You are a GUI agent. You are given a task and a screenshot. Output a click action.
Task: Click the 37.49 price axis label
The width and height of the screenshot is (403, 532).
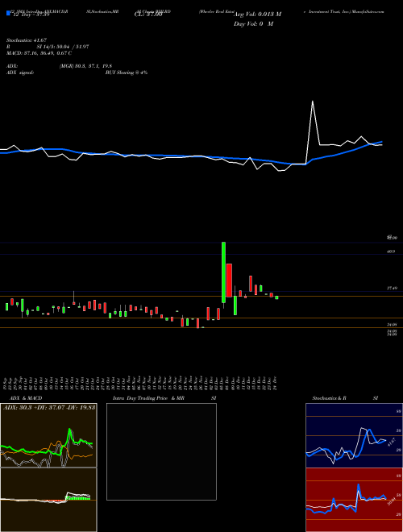pos(392,288)
